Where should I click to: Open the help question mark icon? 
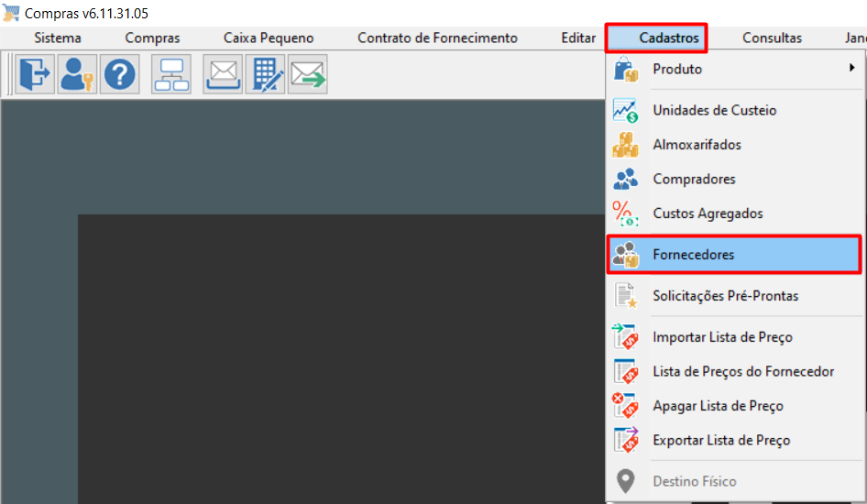[119, 74]
